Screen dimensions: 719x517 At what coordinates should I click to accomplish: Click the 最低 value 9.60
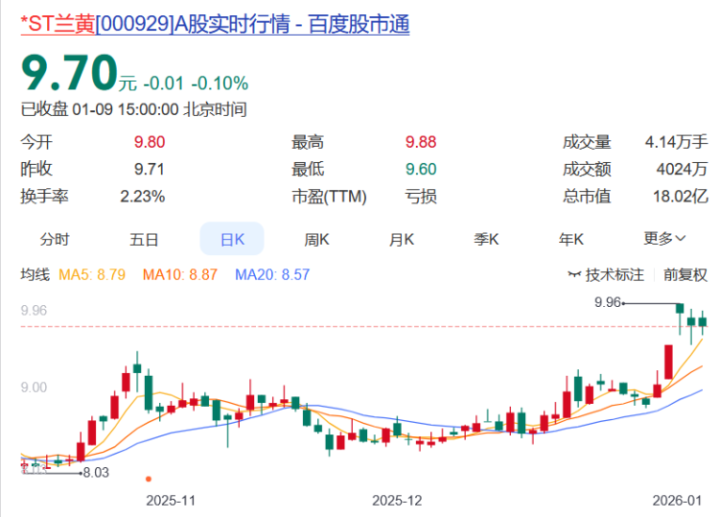point(420,169)
